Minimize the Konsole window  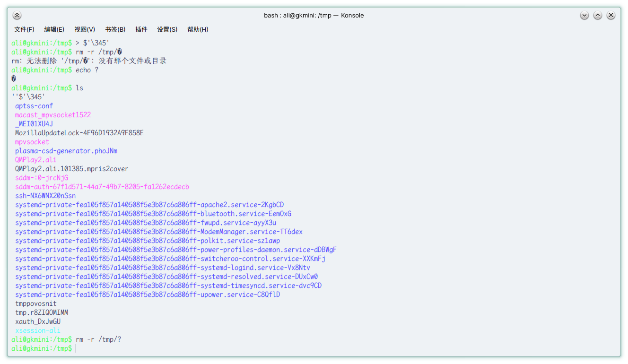pyautogui.click(x=584, y=15)
